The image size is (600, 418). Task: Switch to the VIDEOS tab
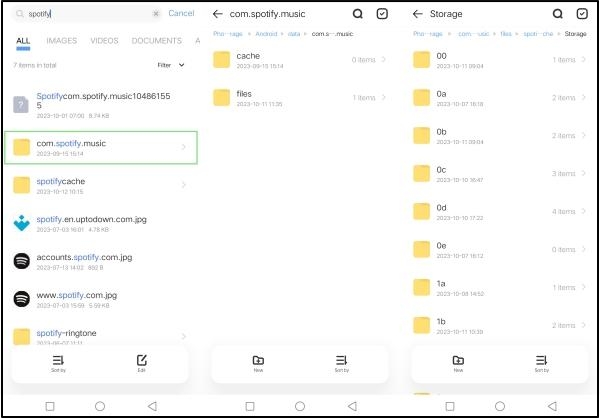pos(104,41)
